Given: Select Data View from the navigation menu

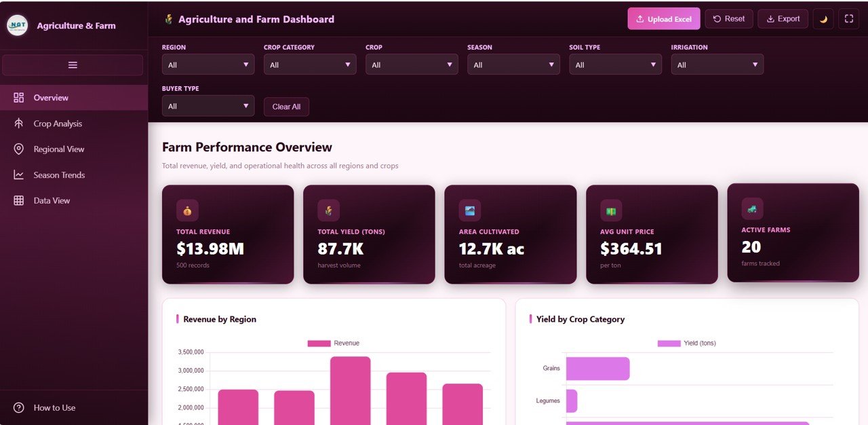Looking at the screenshot, I should pos(52,200).
